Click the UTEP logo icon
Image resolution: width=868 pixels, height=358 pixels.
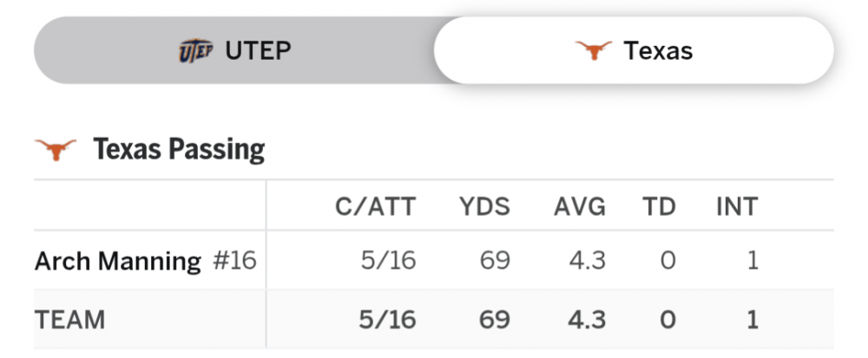195,50
